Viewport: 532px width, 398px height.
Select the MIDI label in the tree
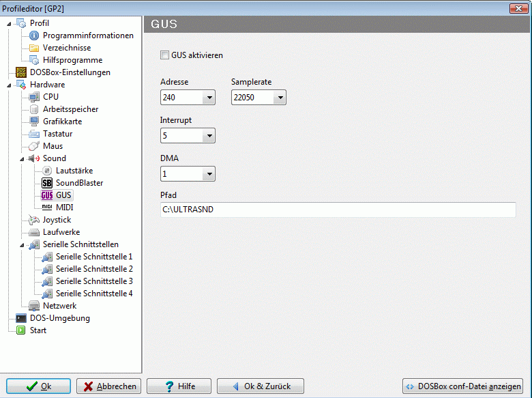coord(65,208)
